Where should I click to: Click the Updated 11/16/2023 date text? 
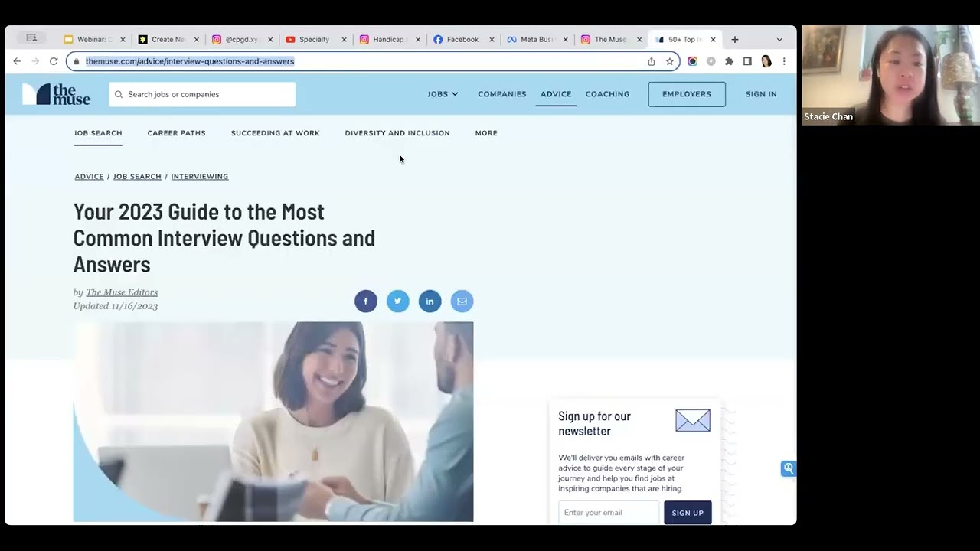click(116, 306)
